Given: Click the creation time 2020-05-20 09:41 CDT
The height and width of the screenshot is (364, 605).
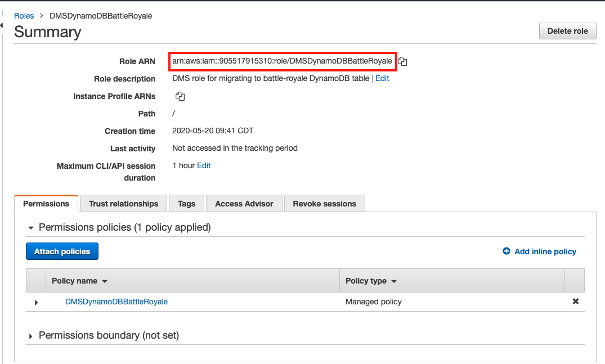Looking at the screenshot, I should pyautogui.click(x=213, y=131).
